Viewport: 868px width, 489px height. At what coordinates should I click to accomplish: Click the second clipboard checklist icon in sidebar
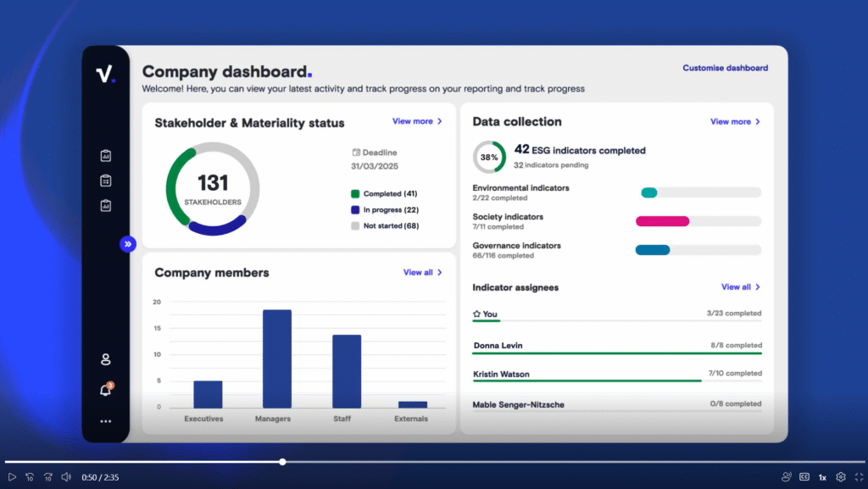point(106,181)
